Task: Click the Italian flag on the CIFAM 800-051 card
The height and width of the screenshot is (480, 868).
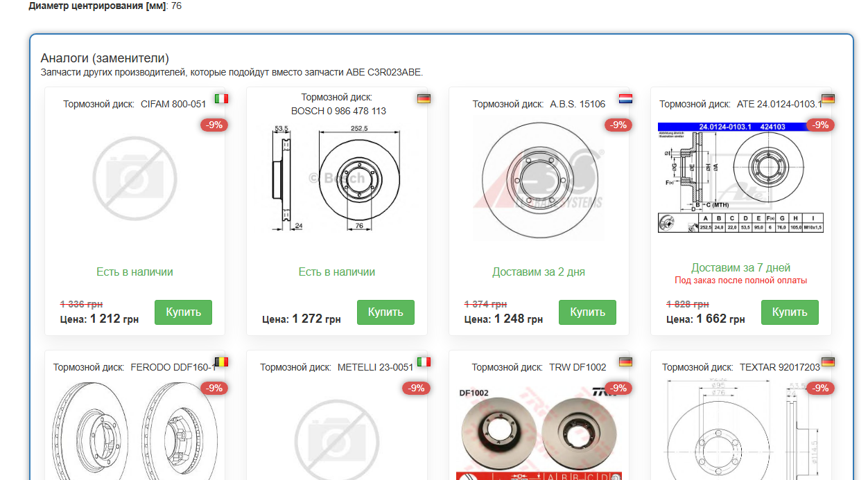Action: (x=221, y=98)
